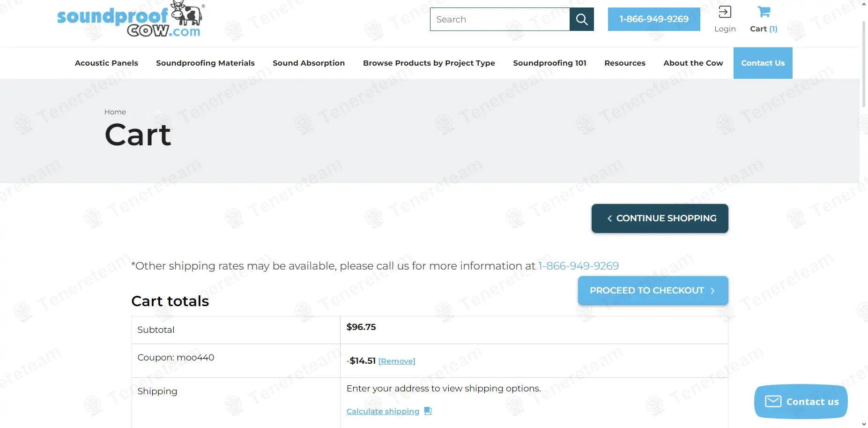Open the Resources menu
The height and width of the screenshot is (428, 868).
pyautogui.click(x=625, y=63)
